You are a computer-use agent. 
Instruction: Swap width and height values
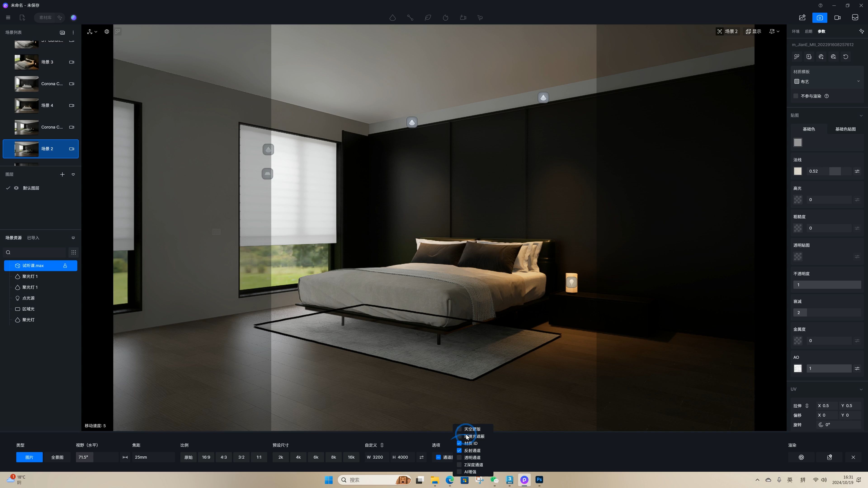coord(422,457)
